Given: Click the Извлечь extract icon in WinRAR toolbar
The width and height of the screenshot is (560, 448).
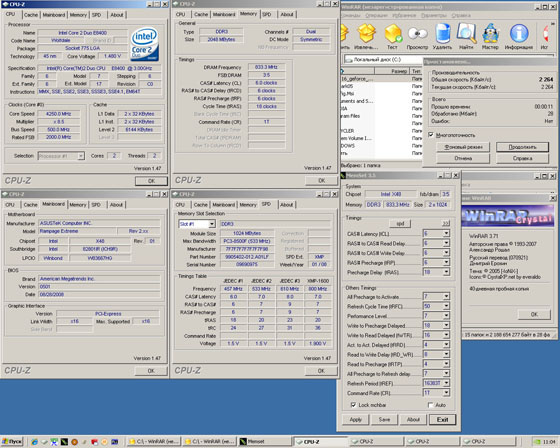Looking at the screenshot, I should click(366, 37).
